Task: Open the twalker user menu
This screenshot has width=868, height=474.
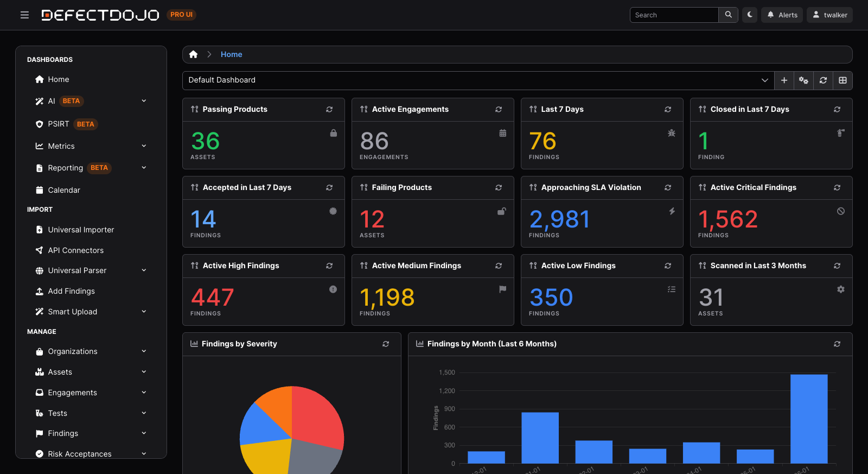Action: (x=829, y=15)
